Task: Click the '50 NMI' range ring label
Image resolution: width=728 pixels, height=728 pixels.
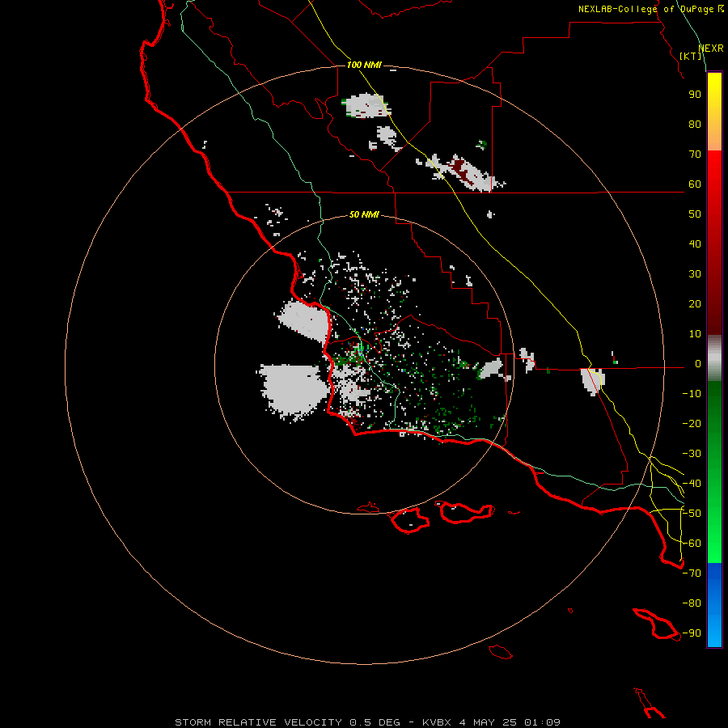Action: pos(364,214)
